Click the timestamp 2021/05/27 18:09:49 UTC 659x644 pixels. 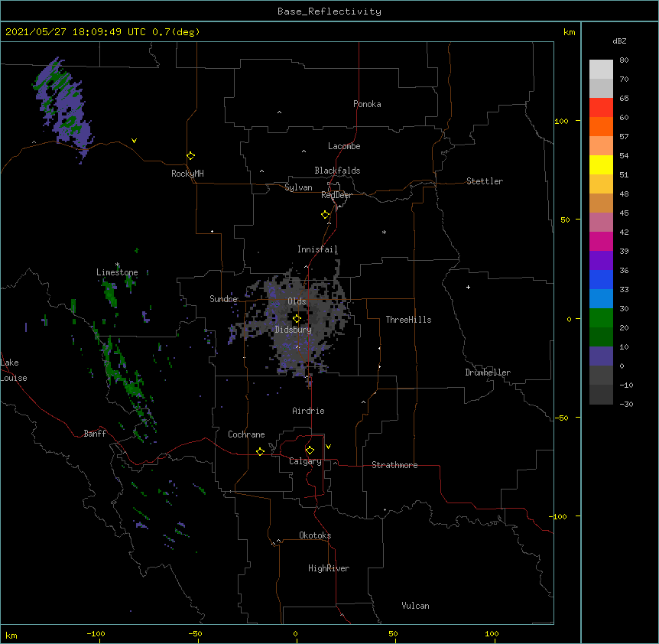(x=76, y=32)
